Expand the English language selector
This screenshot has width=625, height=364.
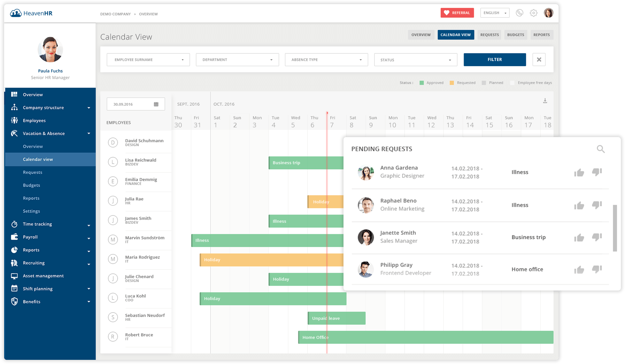click(495, 13)
